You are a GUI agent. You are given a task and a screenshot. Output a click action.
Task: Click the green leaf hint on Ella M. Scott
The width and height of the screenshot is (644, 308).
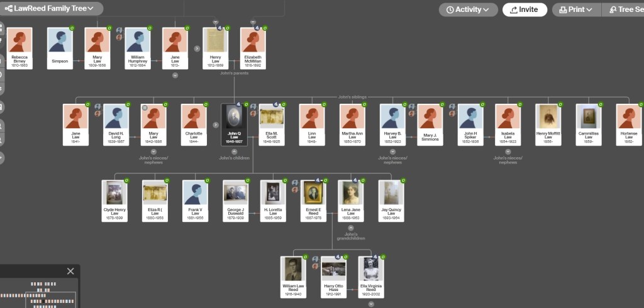click(284, 105)
